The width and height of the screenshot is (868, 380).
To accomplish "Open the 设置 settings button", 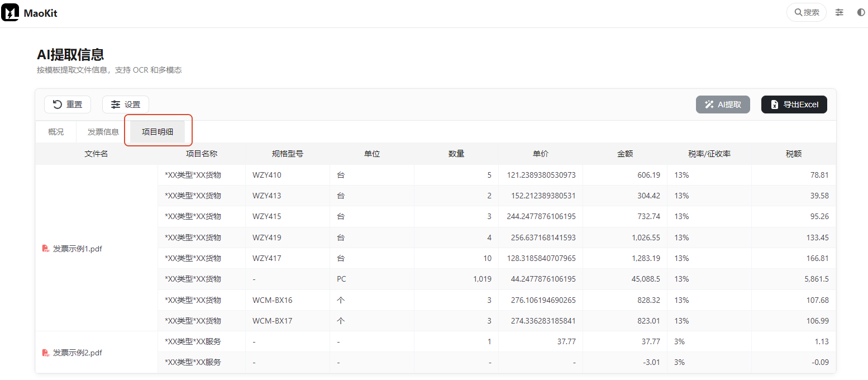I will (x=126, y=104).
